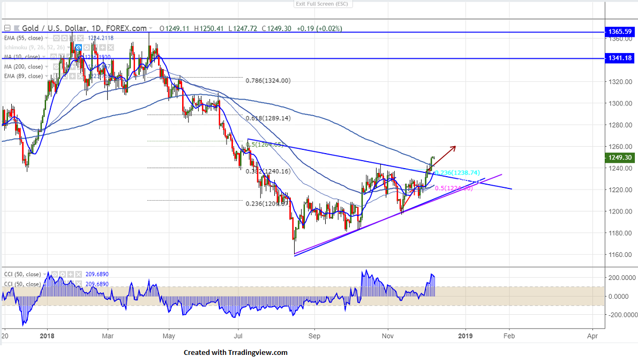Click plus icon on EMA (89, close) row

[72, 76]
